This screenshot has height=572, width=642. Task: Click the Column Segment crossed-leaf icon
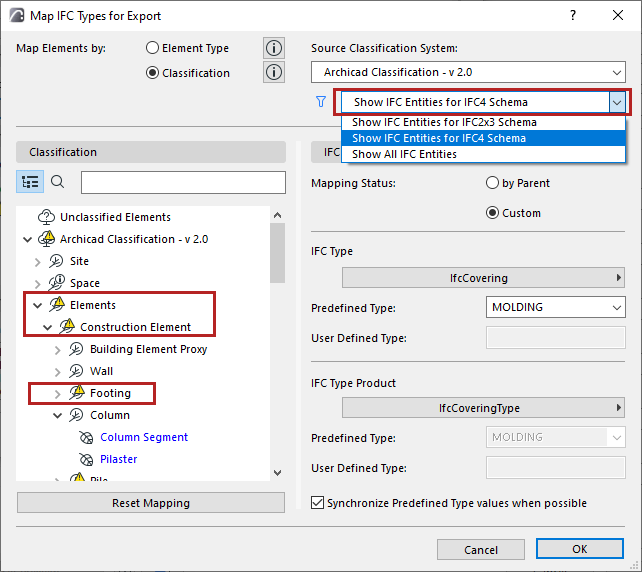coord(86,437)
